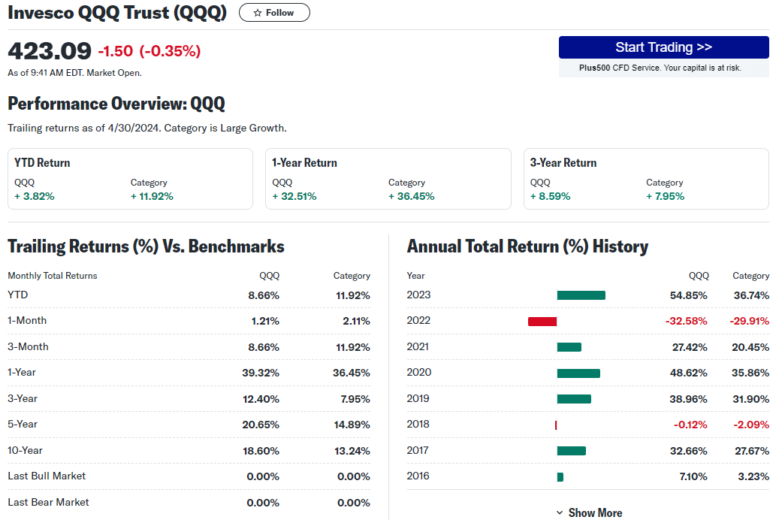Select the 10-Year row label in trailing returns
Image resolution: width=779 pixels, height=532 pixels.
[x=25, y=450]
